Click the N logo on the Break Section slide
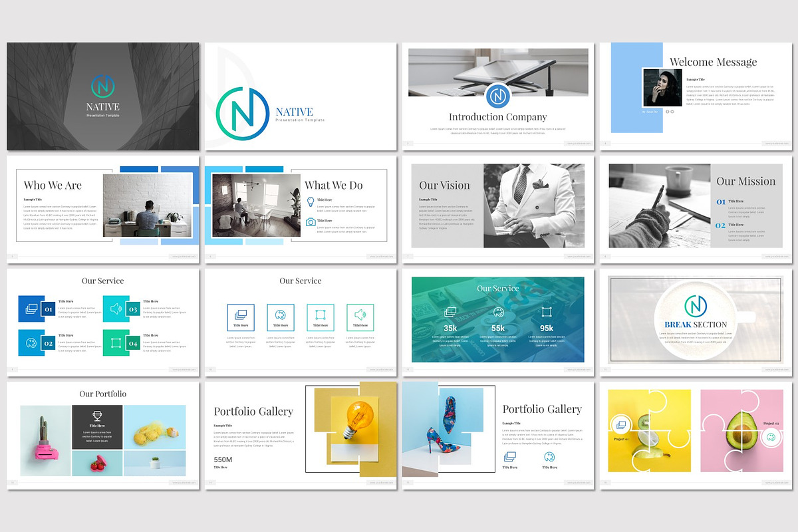This screenshot has height=532, width=798. click(x=696, y=306)
